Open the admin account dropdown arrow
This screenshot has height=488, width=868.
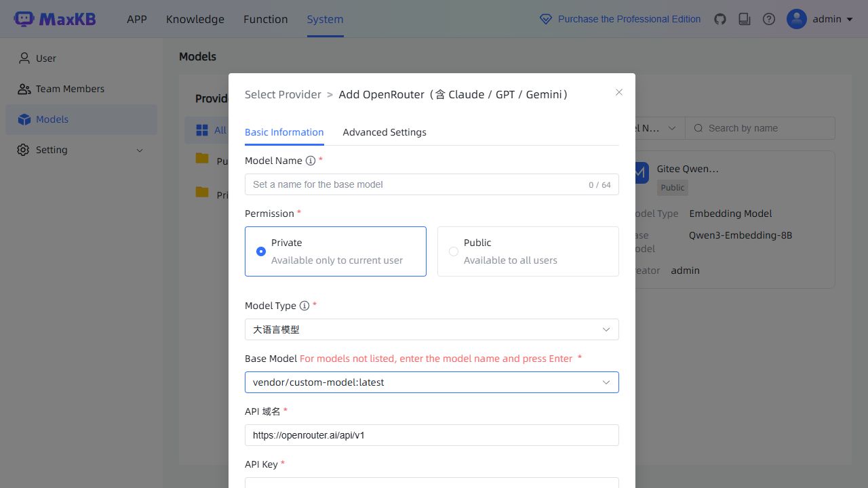point(849,19)
